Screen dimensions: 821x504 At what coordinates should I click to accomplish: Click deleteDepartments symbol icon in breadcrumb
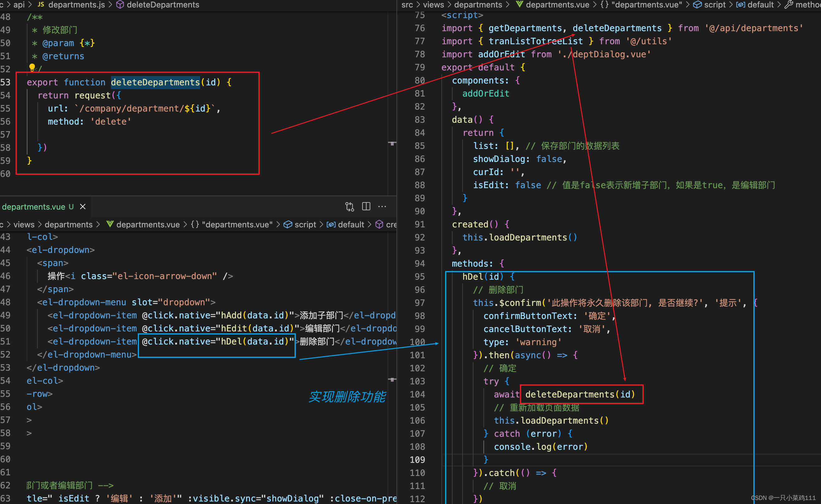coord(120,5)
